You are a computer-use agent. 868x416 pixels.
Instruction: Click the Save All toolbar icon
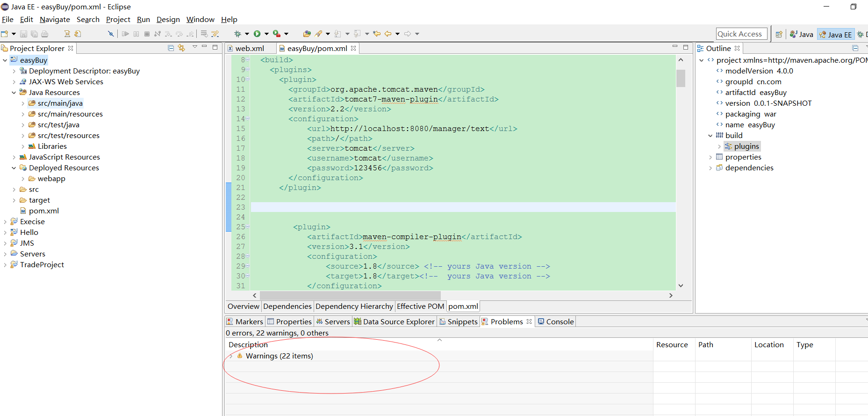click(34, 34)
